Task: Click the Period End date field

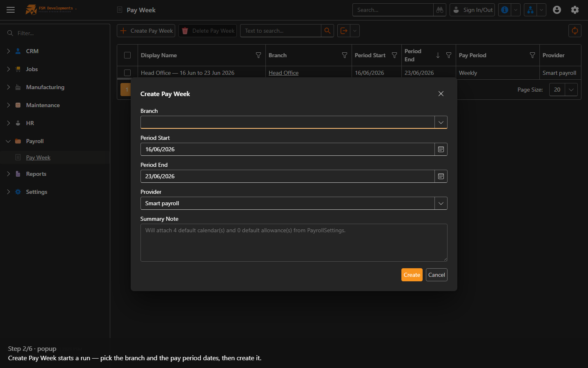Action: coord(287,176)
